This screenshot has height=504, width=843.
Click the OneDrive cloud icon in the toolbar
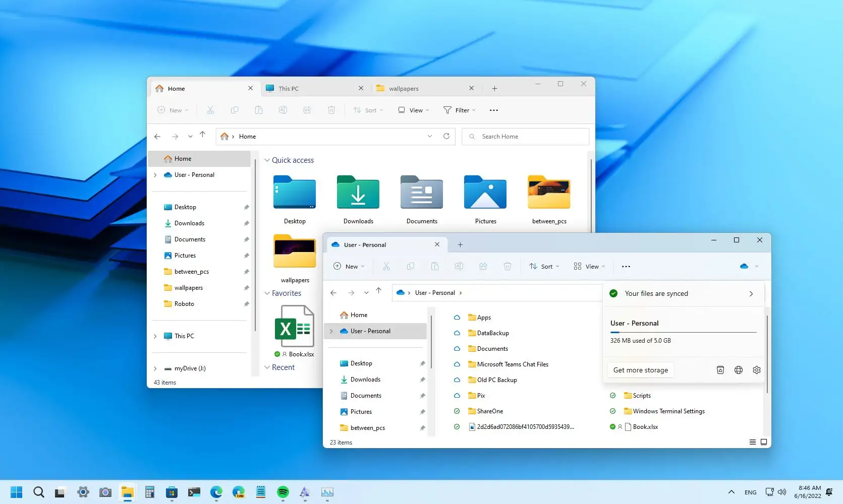[x=743, y=266]
